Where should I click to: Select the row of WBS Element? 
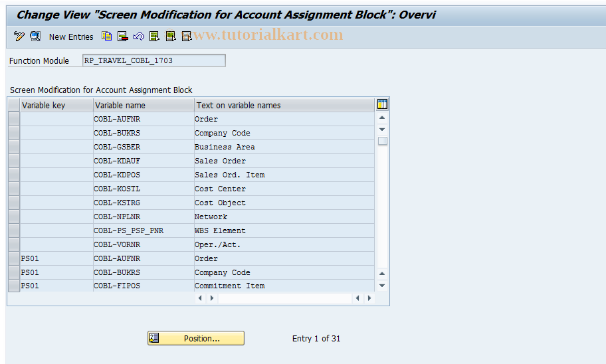[14, 230]
